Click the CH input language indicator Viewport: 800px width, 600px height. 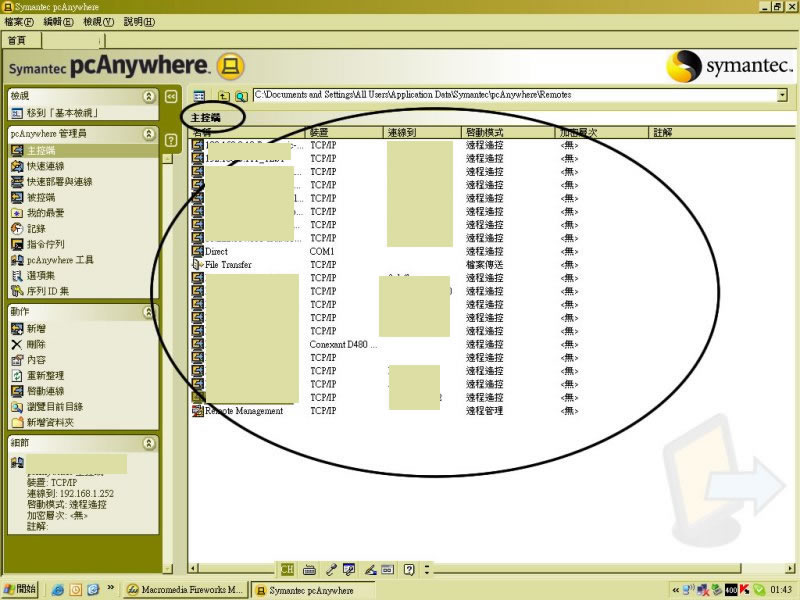287,569
